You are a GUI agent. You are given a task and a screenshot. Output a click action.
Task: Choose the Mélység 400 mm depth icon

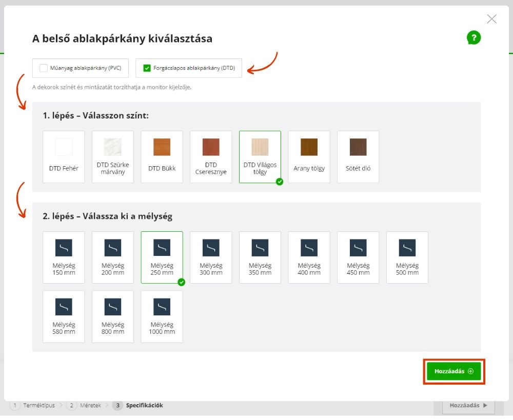(x=309, y=248)
